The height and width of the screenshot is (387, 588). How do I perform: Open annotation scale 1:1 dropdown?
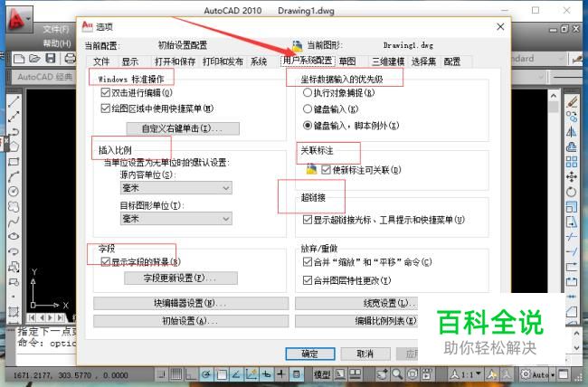(467, 373)
